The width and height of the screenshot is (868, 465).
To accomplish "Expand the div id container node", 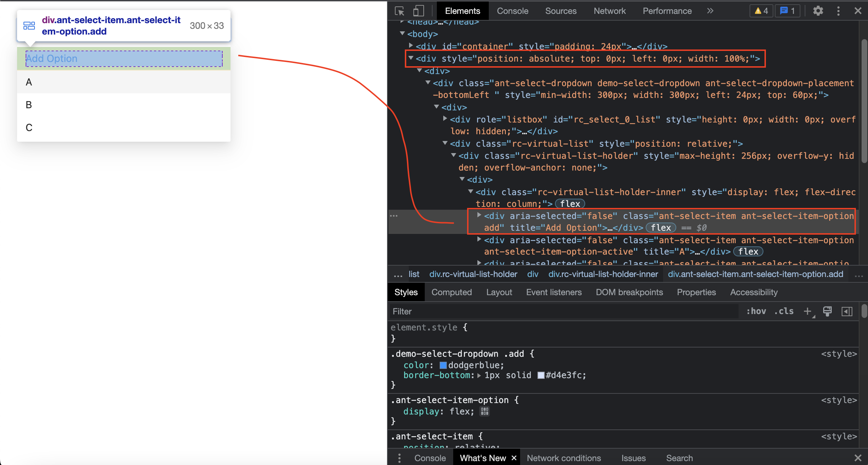I will point(411,46).
